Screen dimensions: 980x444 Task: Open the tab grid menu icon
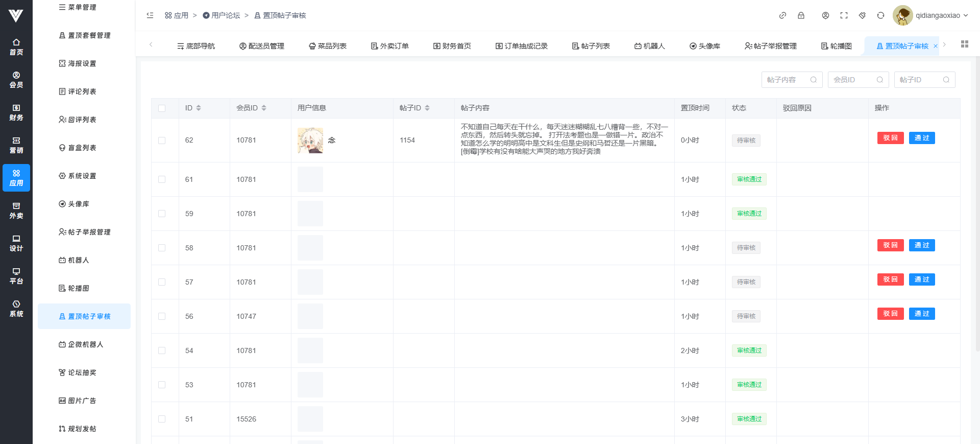pos(964,44)
